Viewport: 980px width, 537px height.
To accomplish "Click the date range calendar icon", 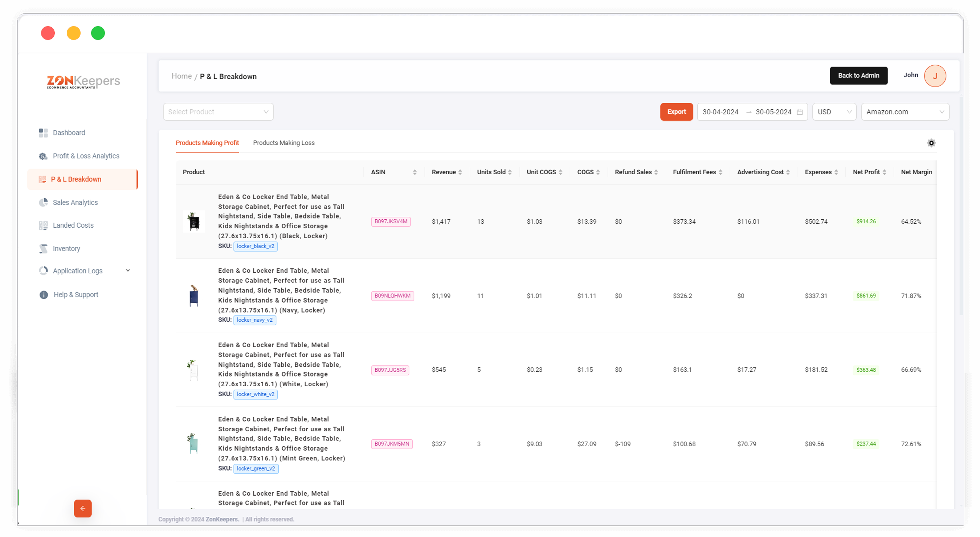I will [x=800, y=112].
